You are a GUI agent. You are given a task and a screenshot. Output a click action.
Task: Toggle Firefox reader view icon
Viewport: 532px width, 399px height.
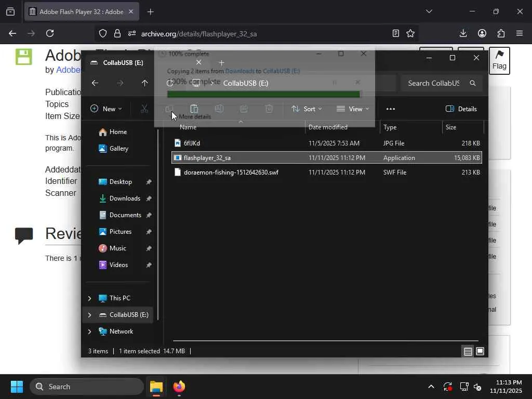click(x=395, y=33)
